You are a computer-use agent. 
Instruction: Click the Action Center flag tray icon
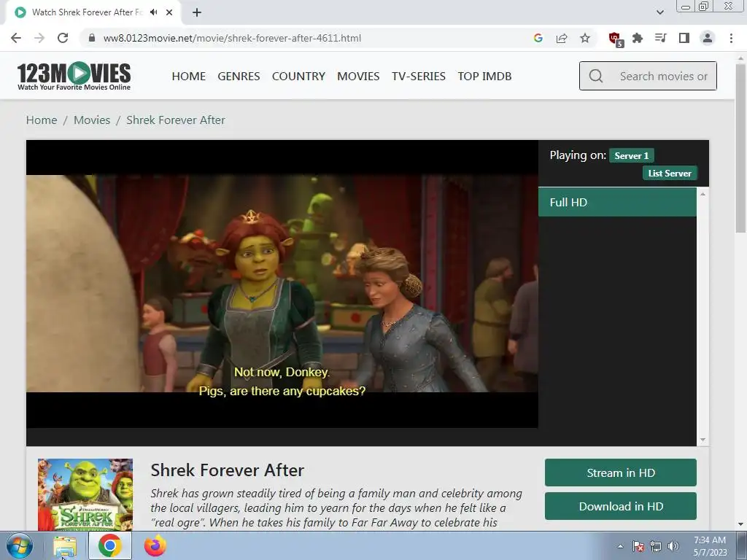tap(638, 546)
